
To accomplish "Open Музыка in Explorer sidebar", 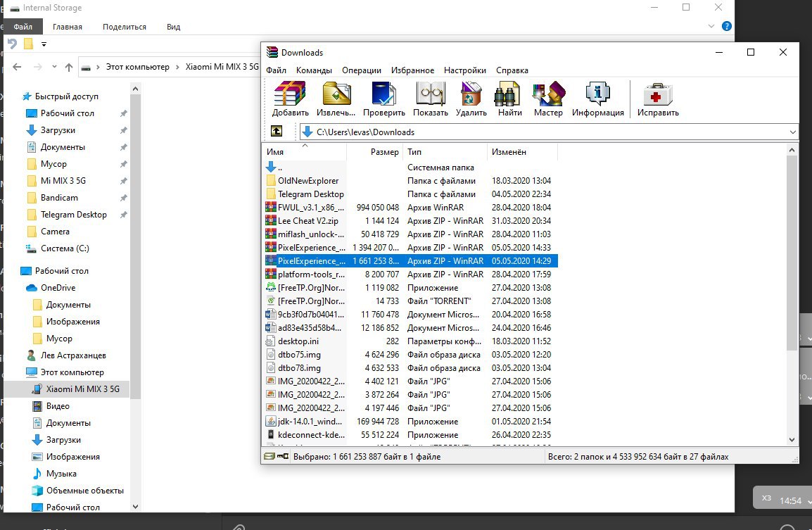I will click(61, 474).
